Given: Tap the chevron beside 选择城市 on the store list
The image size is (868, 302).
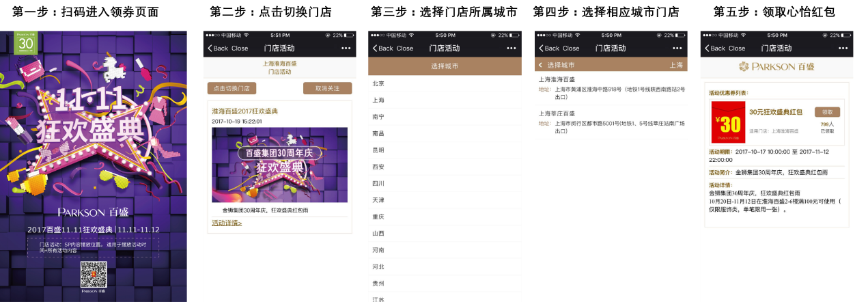Looking at the screenshot, I should click(x=540, y=65).
